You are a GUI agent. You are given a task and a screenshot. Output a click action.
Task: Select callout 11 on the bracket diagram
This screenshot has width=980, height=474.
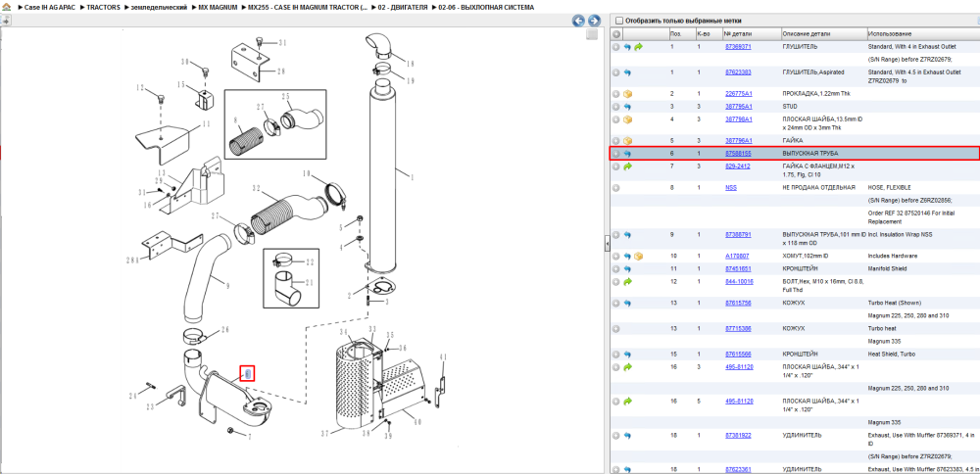206,125
